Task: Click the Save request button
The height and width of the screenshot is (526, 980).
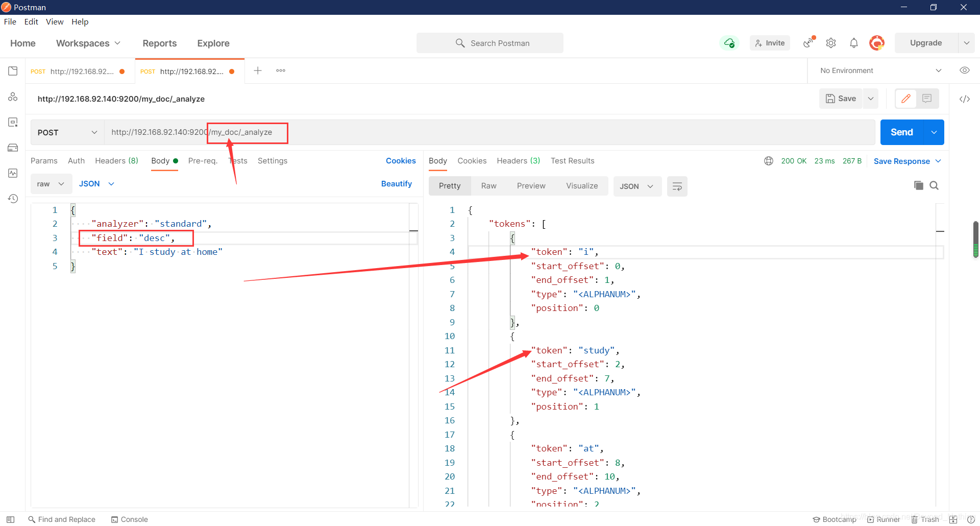Action: click(x=841, y=99)
